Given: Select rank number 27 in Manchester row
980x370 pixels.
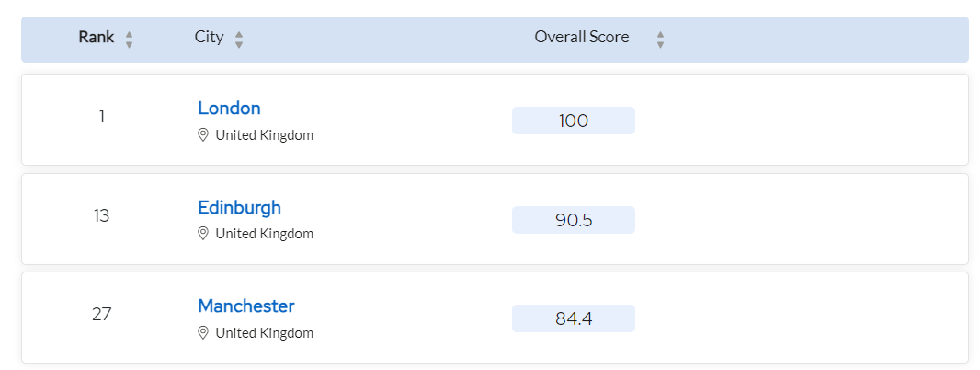Looking at the screenshot, I should coord(101,314).
